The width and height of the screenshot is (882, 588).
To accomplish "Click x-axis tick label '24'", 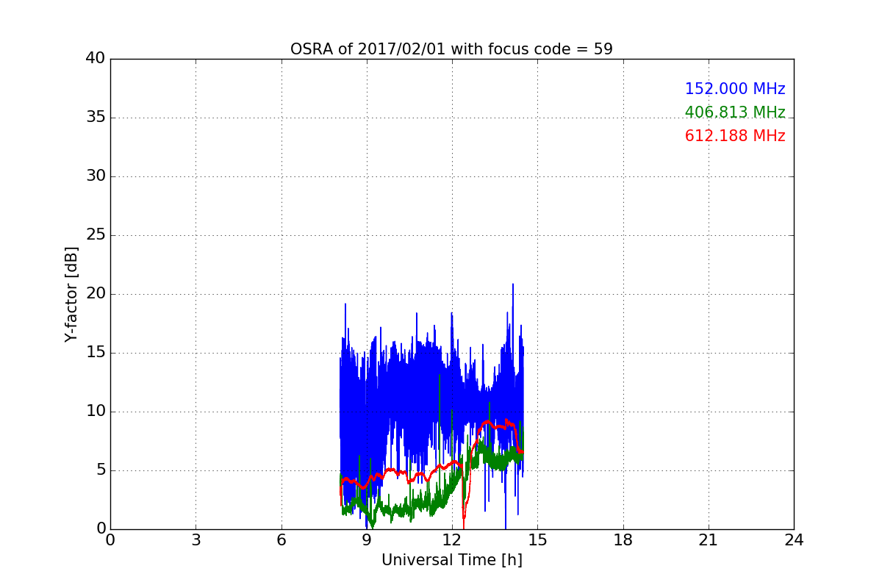I will click(794, 540).
